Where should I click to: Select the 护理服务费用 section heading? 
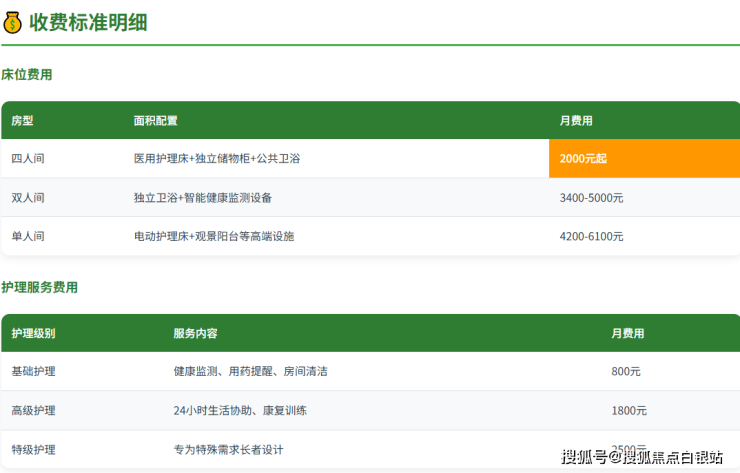(x=40, y=288)
